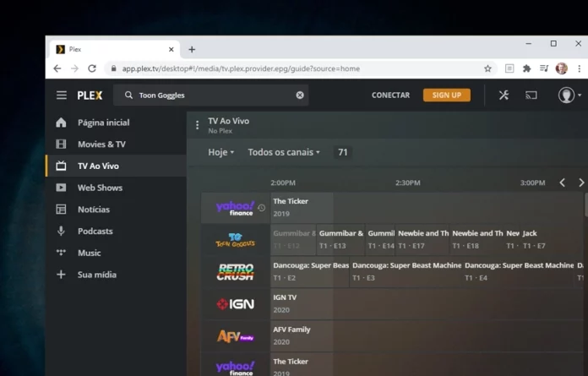Select the Plex browser tab
The image size is (588, 376).
(x=115, y=49)
